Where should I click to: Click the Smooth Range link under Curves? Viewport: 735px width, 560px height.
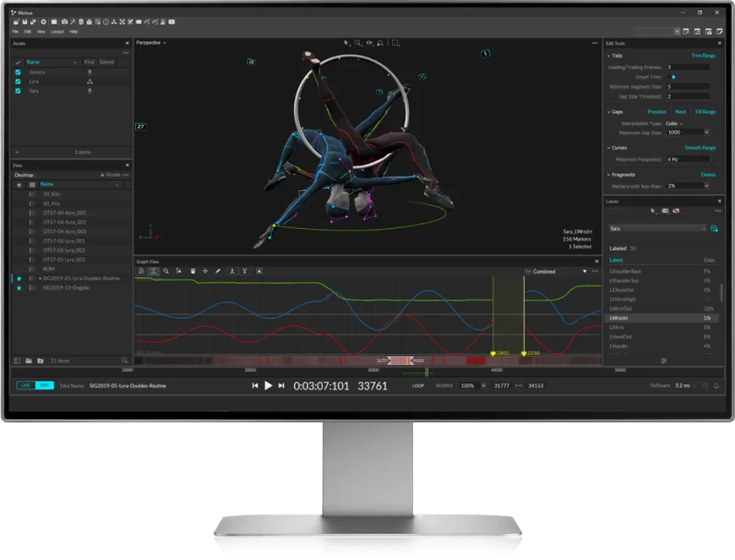point(700,148)
